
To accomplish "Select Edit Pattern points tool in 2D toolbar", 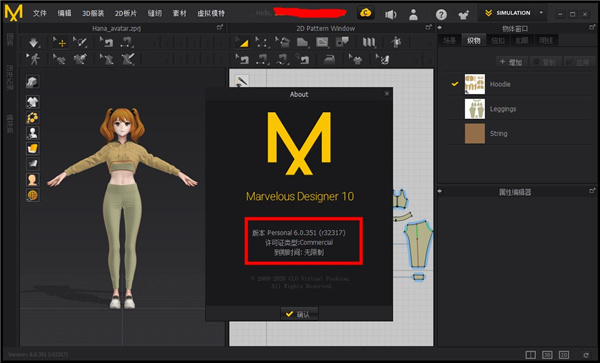I will (262, 42).
